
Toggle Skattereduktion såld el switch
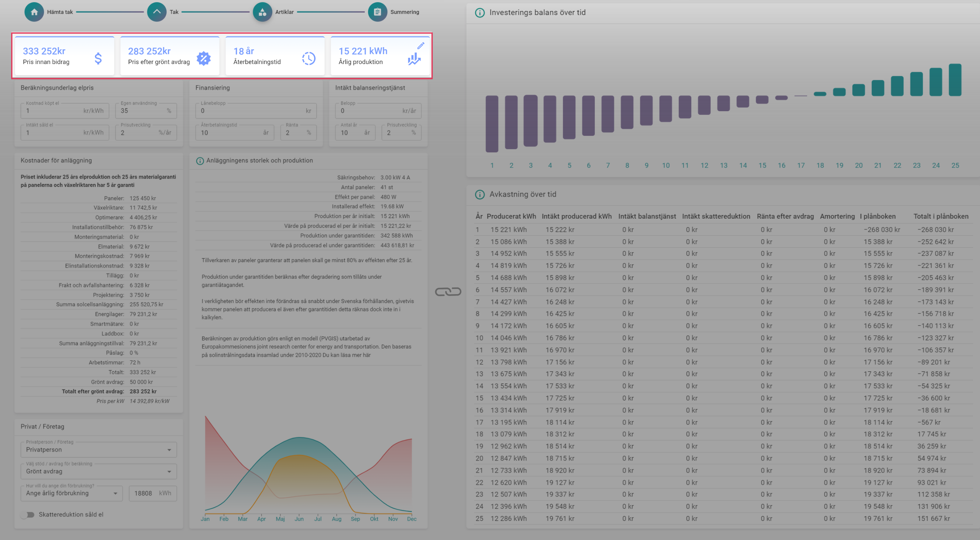28,515
